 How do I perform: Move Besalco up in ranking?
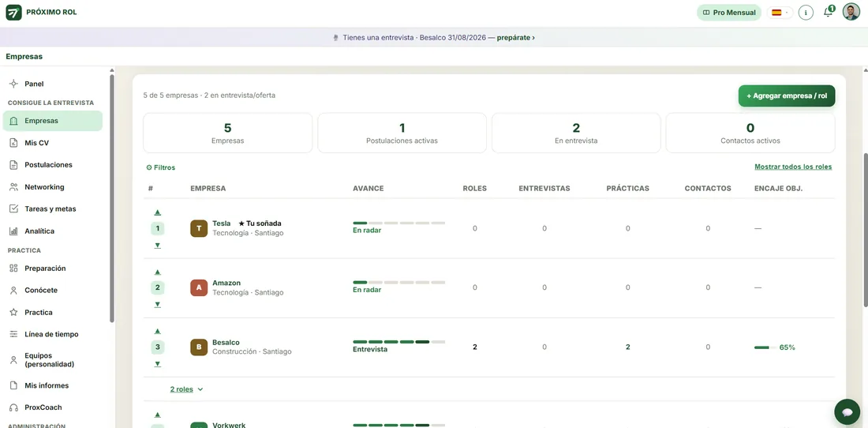tap(157, 331)
